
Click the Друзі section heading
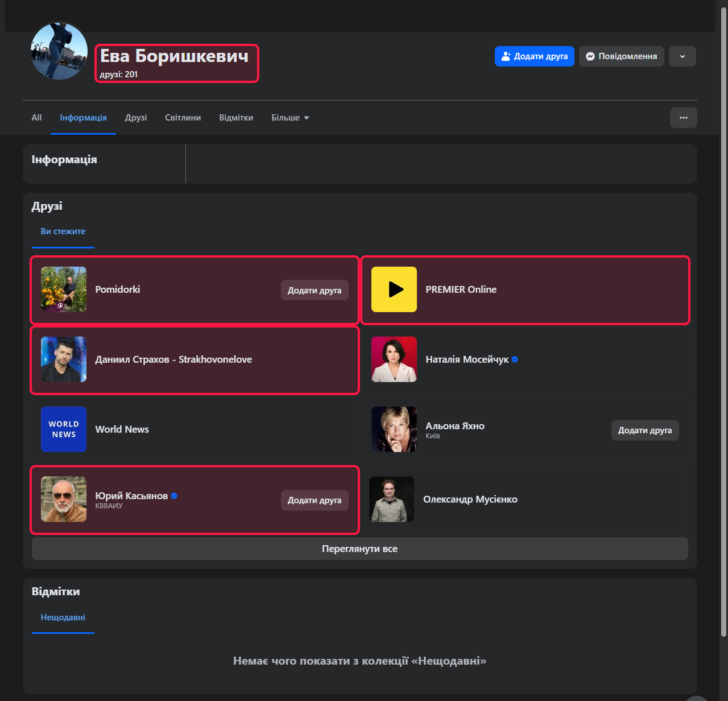point(47,206)
